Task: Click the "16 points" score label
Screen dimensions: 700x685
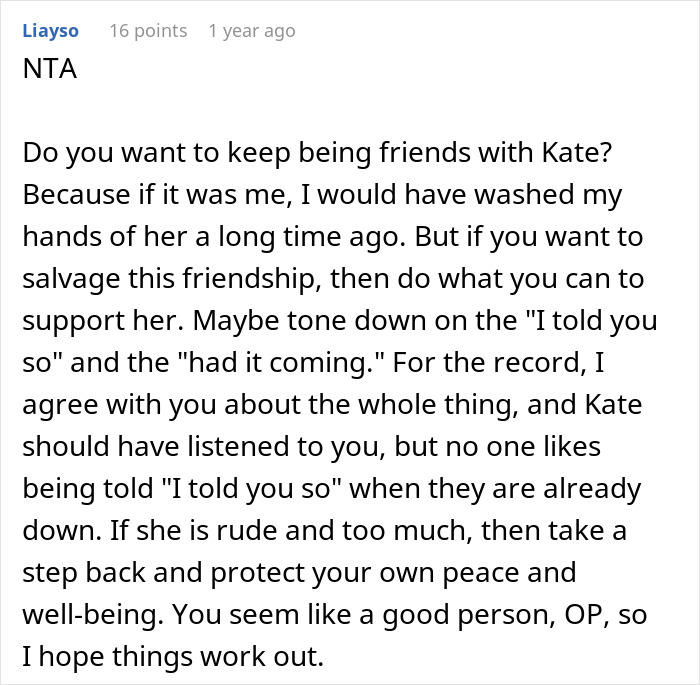Action: [148, 31]
